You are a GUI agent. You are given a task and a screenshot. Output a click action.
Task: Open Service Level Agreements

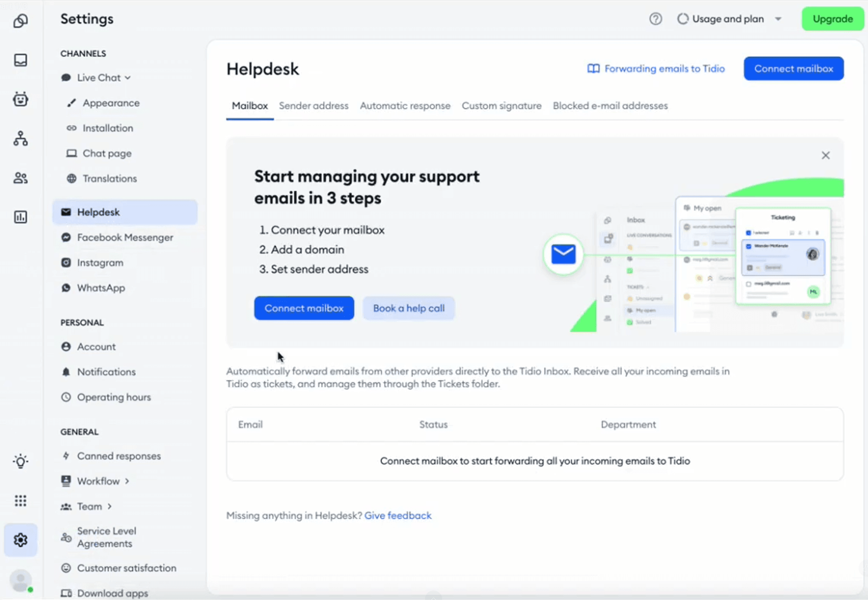click(99, 537)
